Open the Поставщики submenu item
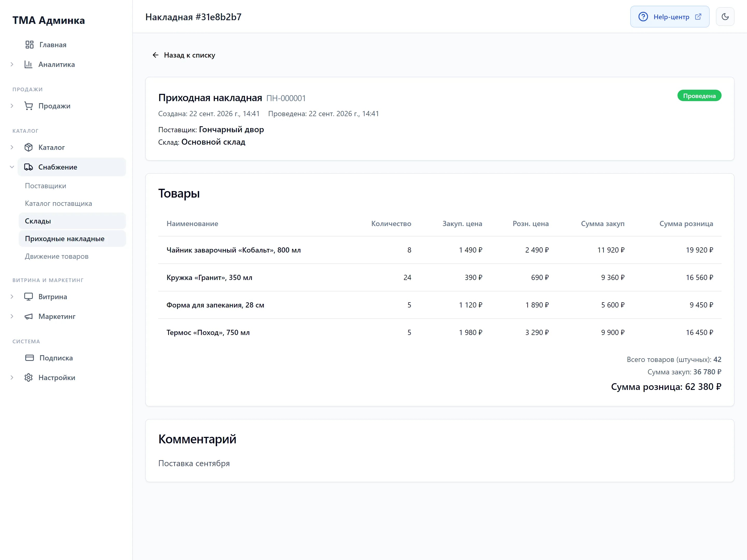Viewport: 747px width, 560px height. coord(72,186)
